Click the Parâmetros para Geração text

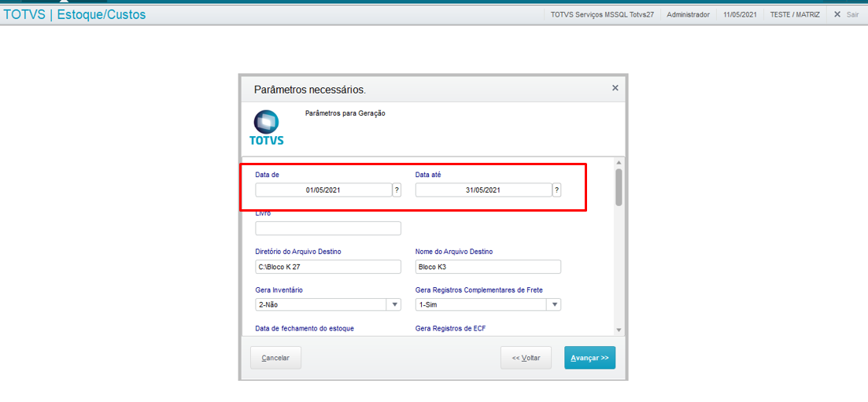pos(345,113)
